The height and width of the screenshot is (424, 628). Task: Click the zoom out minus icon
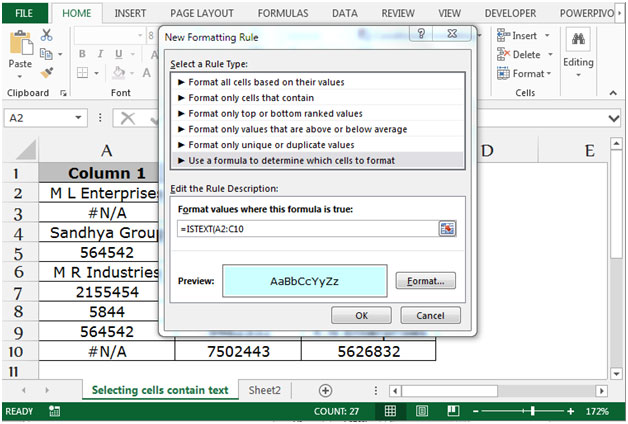click(x=475, y=411)
